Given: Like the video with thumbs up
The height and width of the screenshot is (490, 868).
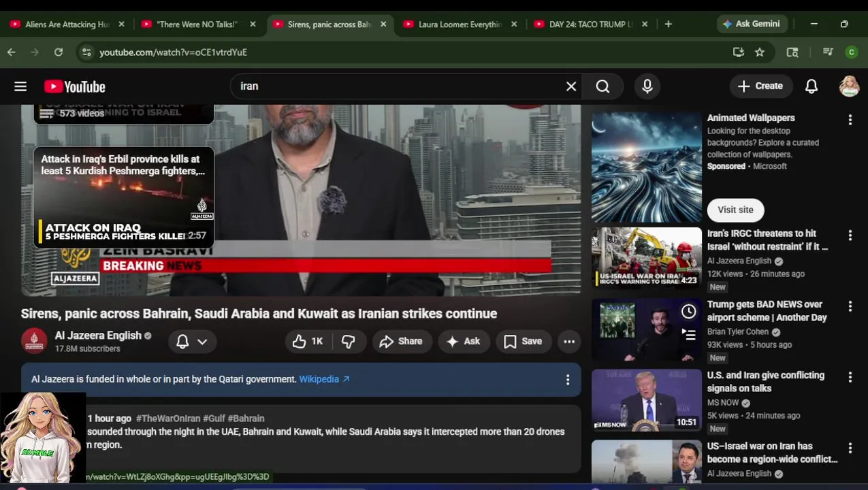Looking at the screenshot, I should click(x=308, y=341).
